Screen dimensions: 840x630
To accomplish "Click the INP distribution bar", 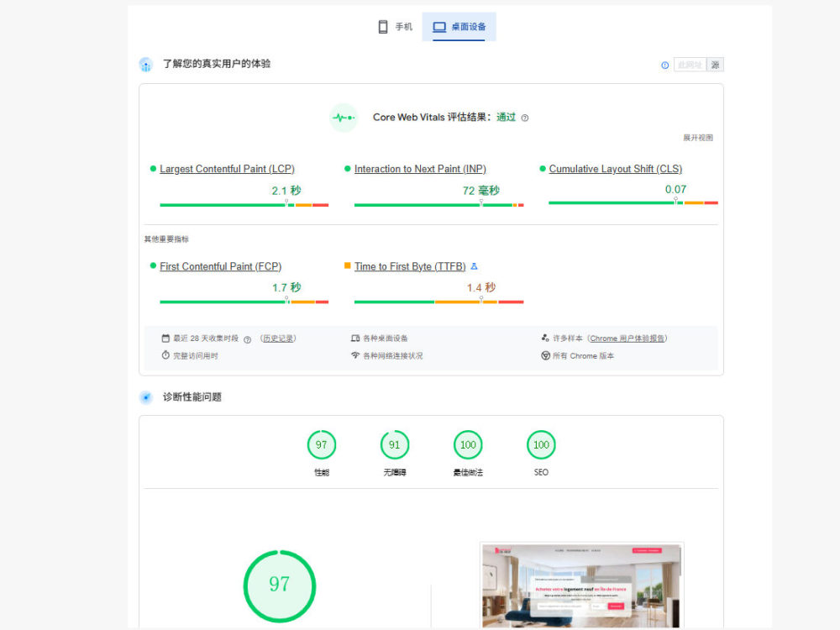I will (x=438, y=205).
